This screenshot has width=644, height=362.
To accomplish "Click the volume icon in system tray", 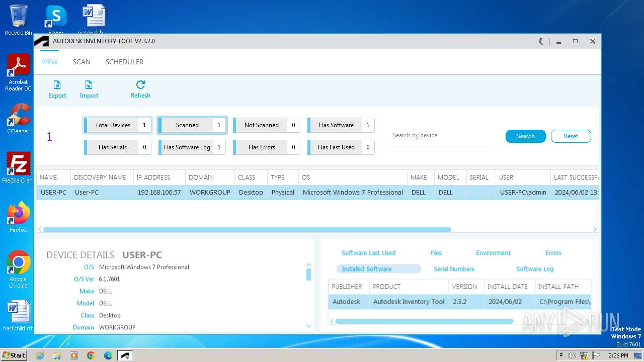I will point(572,355).
